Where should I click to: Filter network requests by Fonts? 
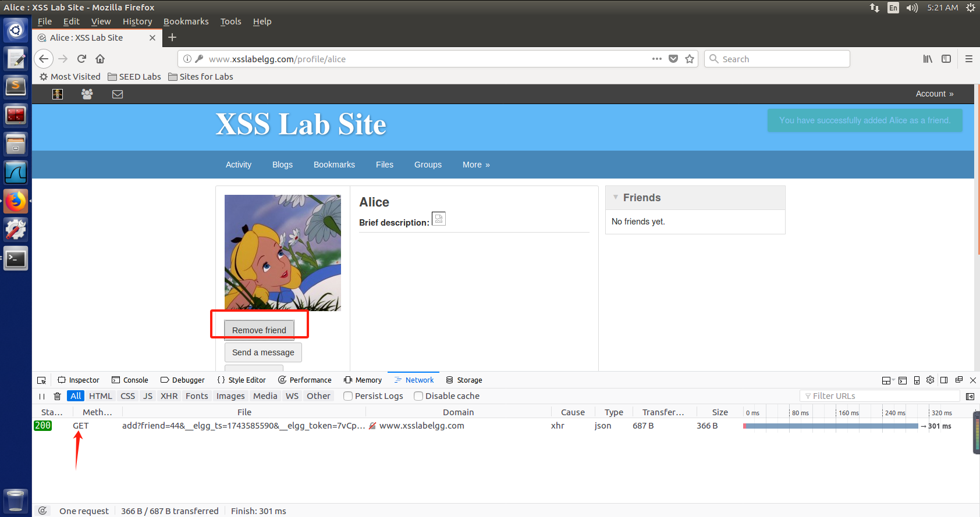pos(197,396)
